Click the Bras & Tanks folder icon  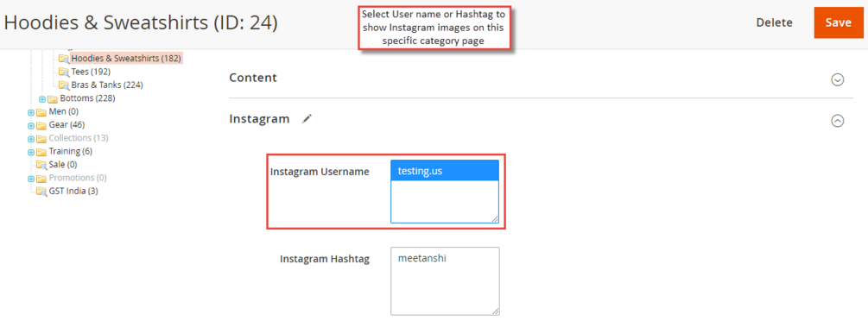(x=64, y=85)
